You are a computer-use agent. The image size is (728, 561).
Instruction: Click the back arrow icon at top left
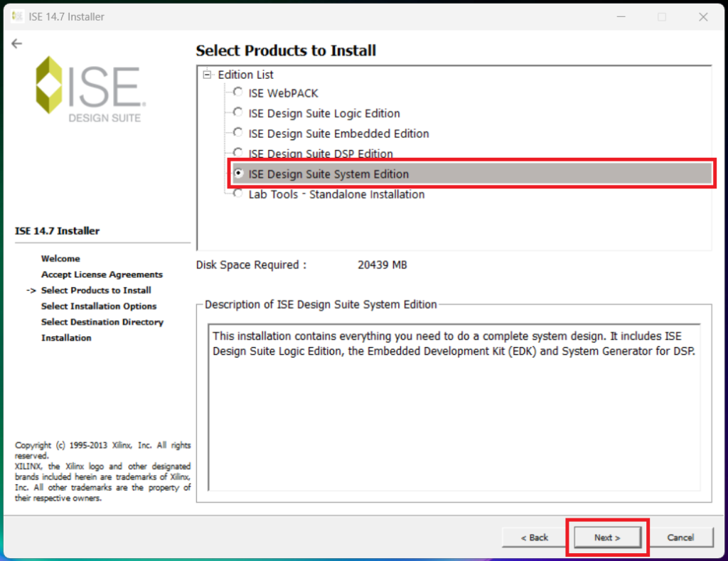pos(17,43)
